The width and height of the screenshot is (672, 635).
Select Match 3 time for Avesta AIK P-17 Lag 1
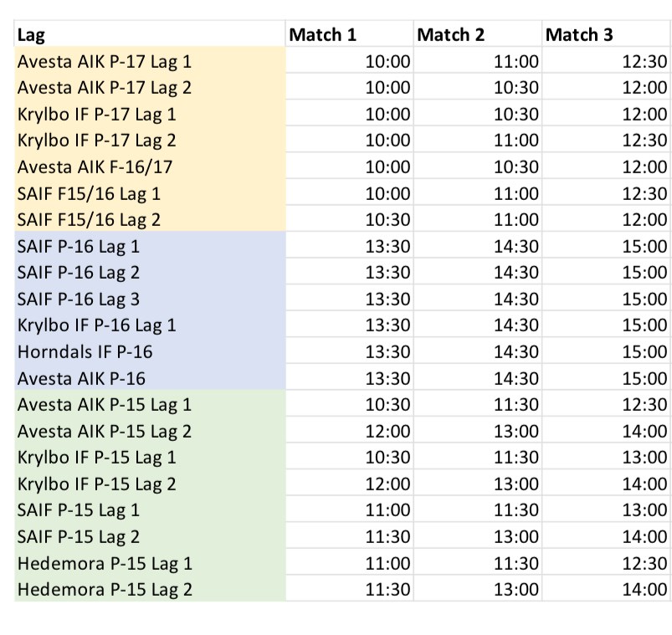(x=606, y=61)
